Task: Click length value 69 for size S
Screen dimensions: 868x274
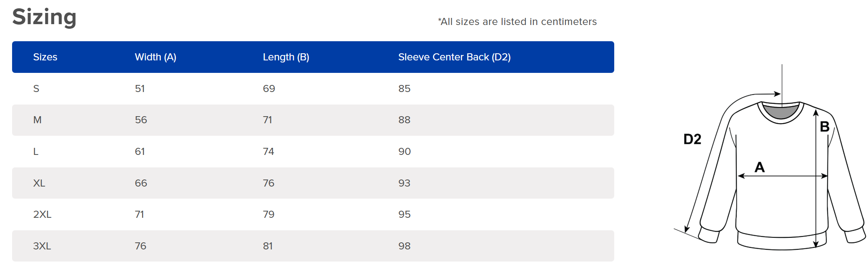Action: click(x=269, y=89)
